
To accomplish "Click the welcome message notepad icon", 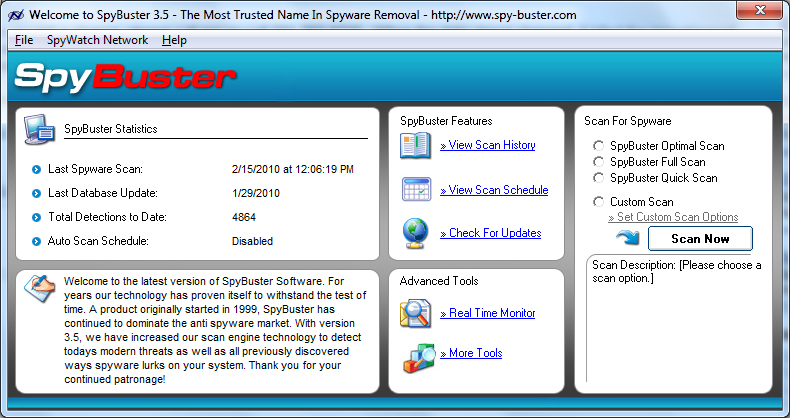I will [x=40, y=288].
